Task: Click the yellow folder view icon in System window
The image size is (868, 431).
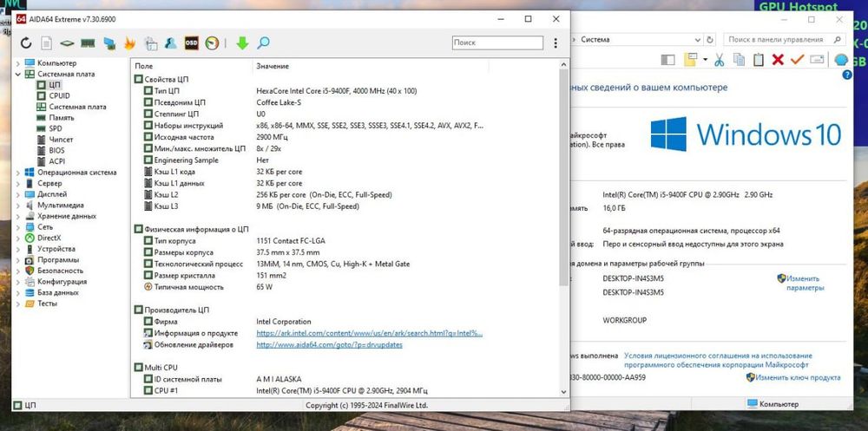Action: [690, 59]
